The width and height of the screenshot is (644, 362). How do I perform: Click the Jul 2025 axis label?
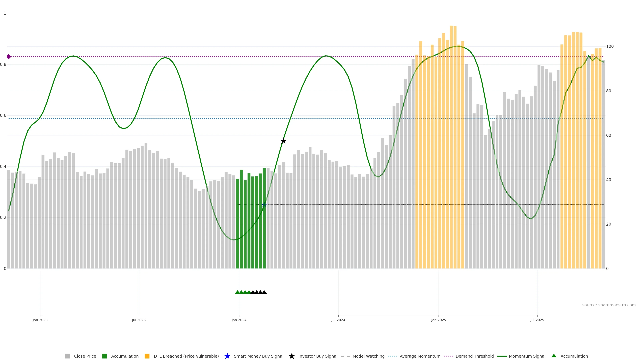coord(537,320)
